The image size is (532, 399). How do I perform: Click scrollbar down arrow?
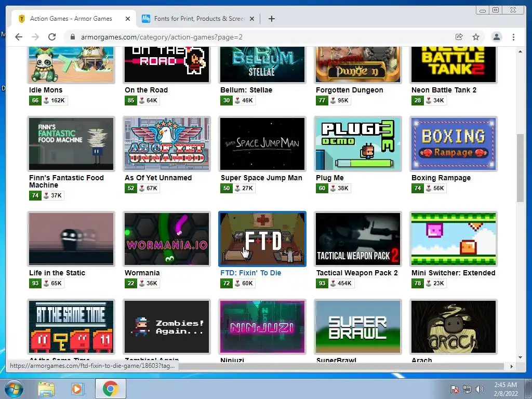[520, 357]
